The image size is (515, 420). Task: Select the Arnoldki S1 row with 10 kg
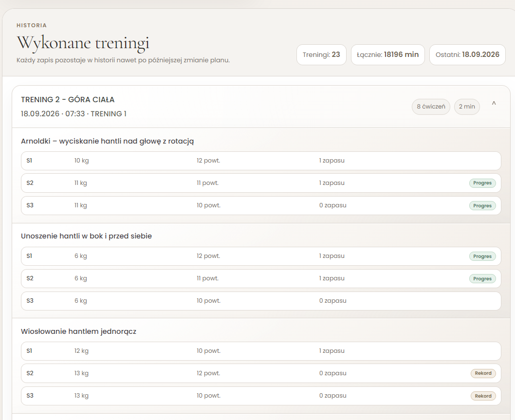pos(261,161)
